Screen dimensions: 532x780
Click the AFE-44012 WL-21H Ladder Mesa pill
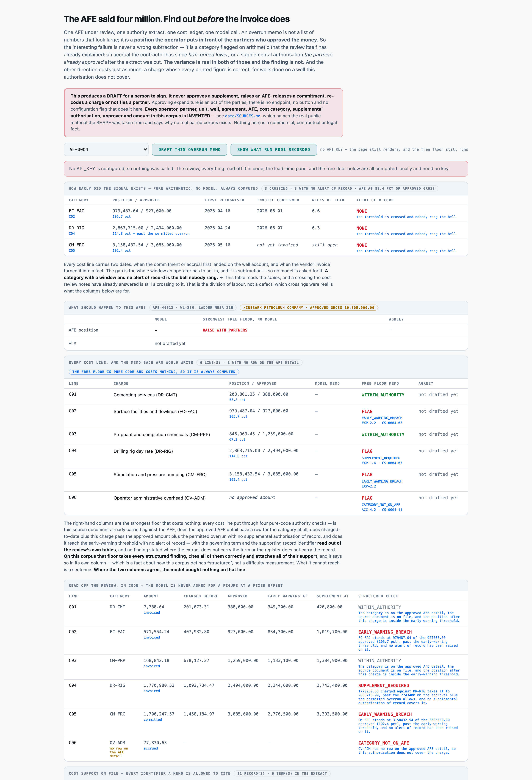193,308
